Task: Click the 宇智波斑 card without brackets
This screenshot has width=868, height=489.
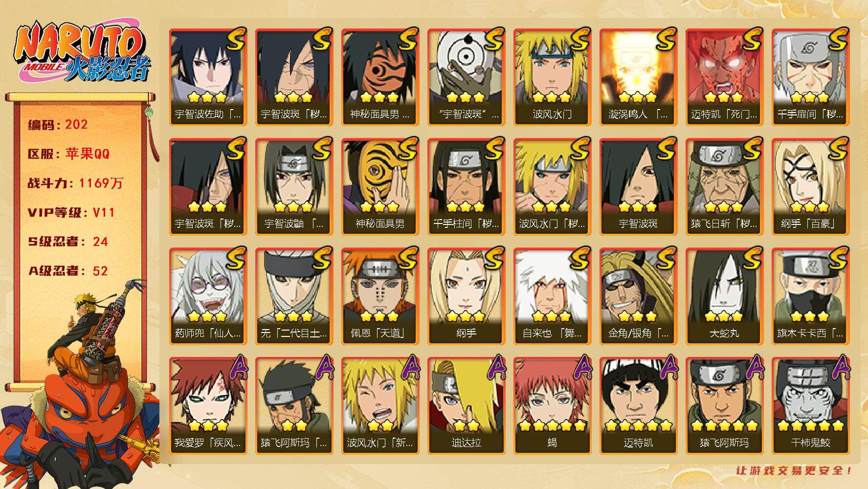Action: point(638,187)
